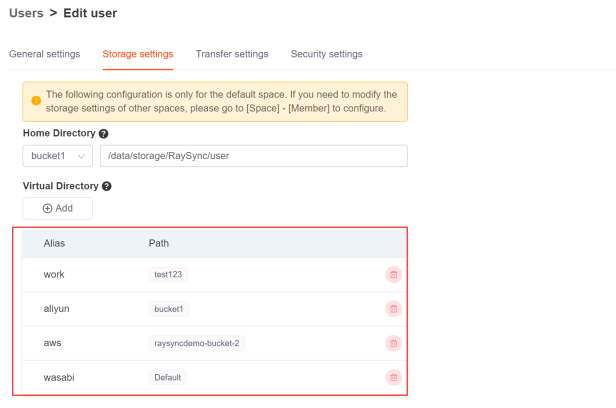Click the bucket1 path tag for aliyun

click(169, 309)
